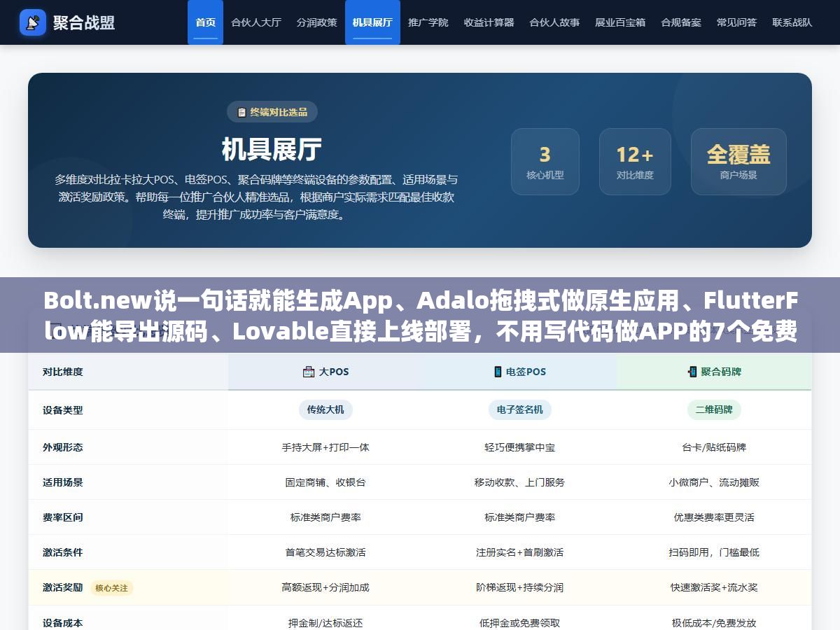
Task: Click 首笔交易达标激活 cell
Action: coord(325,552)
